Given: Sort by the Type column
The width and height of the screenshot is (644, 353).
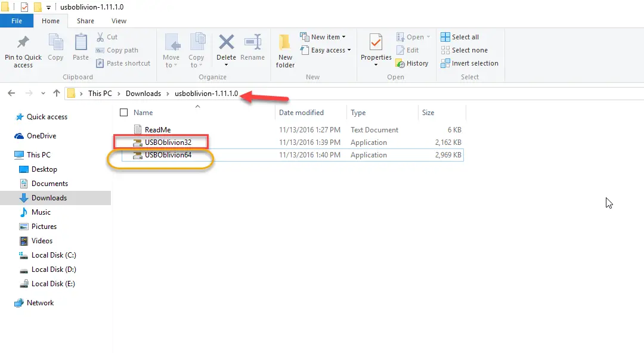Looking at the screenshot, I should tap(358, 113).
